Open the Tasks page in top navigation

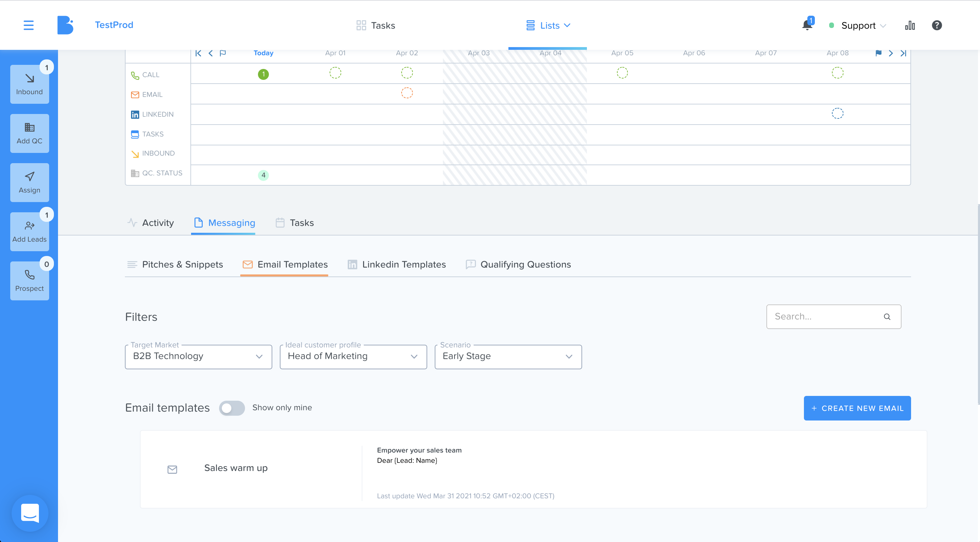[375, 26]
